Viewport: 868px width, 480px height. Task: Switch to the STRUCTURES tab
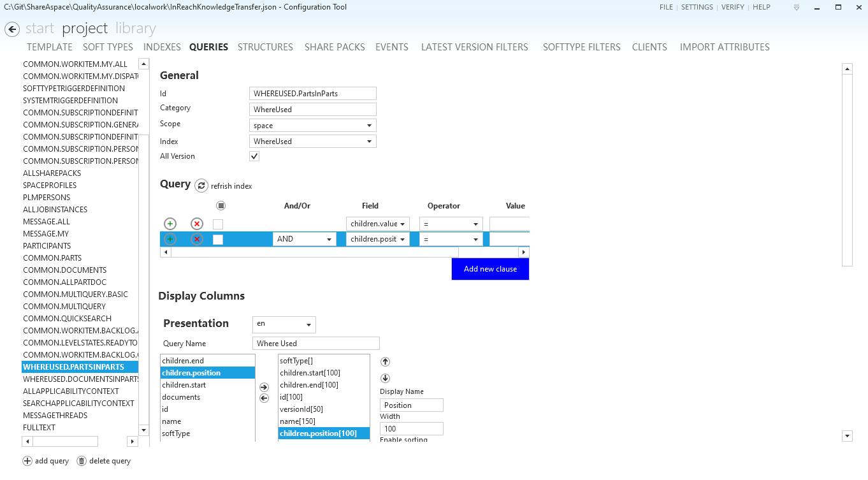point(265,47)
